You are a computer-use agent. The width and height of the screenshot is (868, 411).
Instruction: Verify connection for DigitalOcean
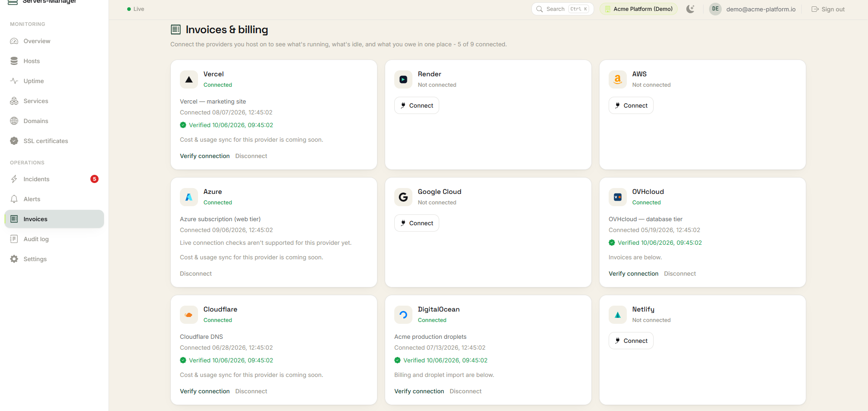point(419,391)
